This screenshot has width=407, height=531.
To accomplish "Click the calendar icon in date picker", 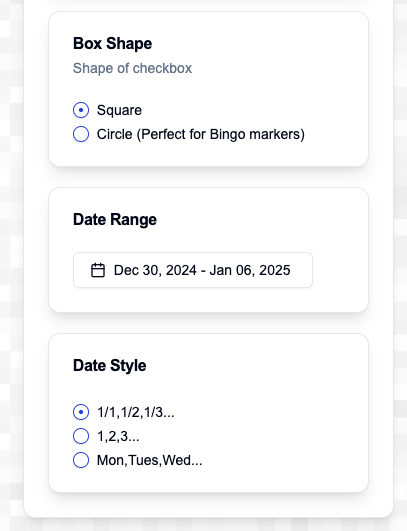I will 98,270.
